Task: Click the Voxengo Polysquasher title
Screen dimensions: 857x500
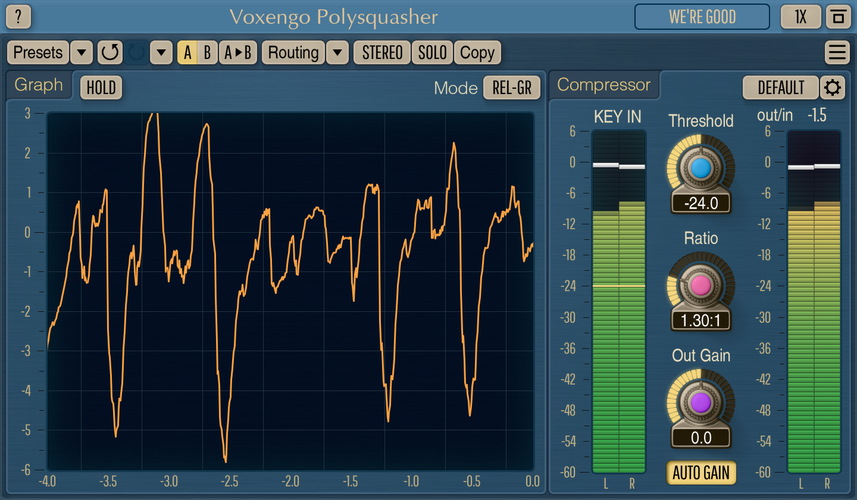Action: tap(334, 17)
